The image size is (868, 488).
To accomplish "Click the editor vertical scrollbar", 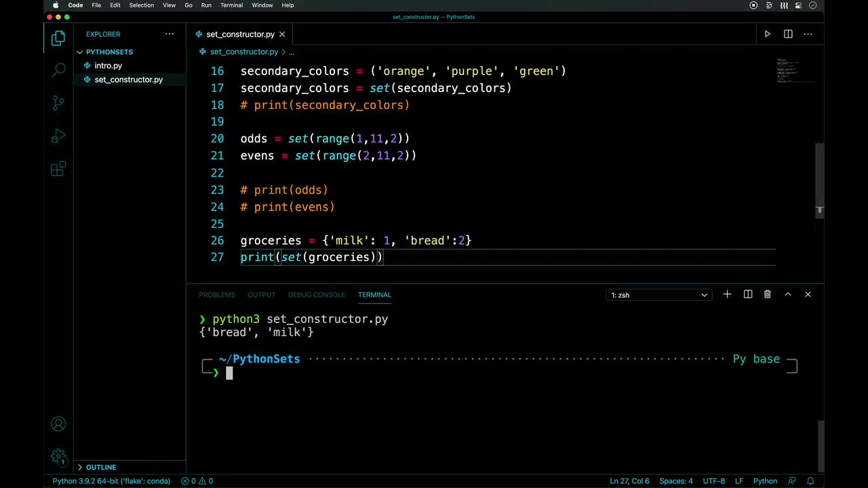I will (x=819, y=180).
